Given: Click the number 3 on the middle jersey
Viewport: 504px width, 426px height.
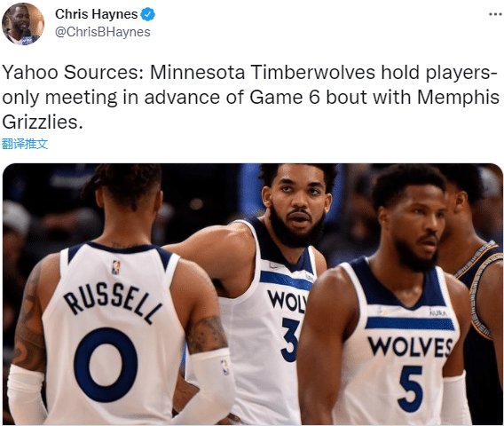Looking at the screenshot, I should (x=290, y=340).
